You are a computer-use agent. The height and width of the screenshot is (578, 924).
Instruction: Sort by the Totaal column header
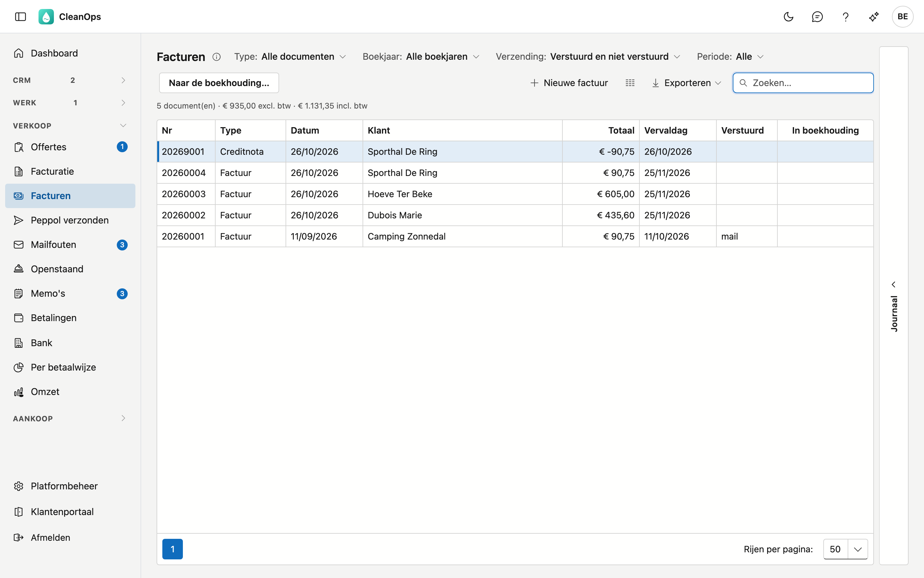pos(601,130)
